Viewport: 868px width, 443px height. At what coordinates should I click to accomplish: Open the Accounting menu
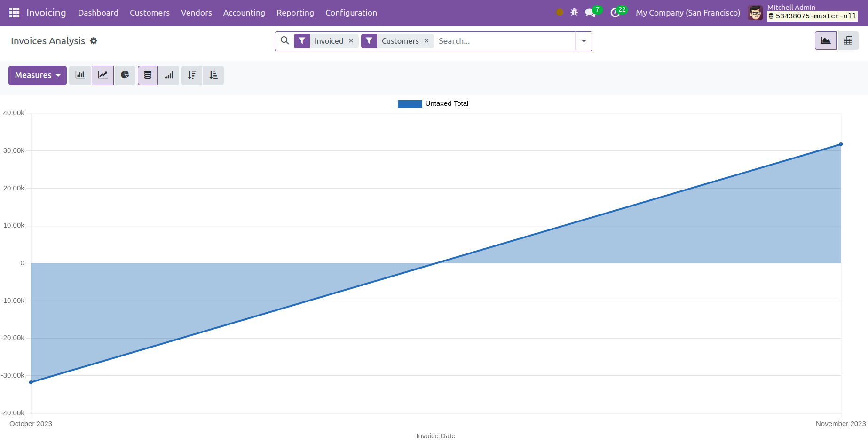pos(244,13)
